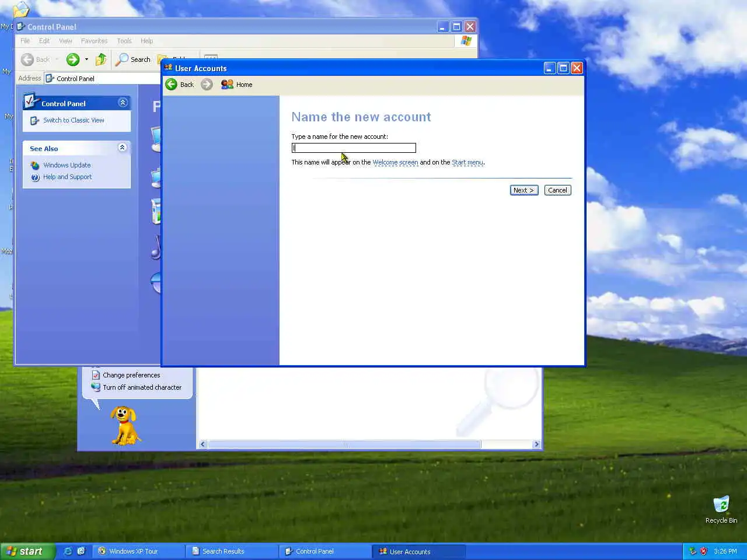
Task: Click the Welcome screen link
Action: point(395,163)
